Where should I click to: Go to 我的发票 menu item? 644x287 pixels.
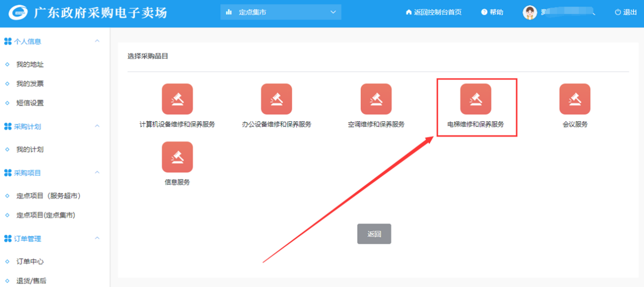30,84
